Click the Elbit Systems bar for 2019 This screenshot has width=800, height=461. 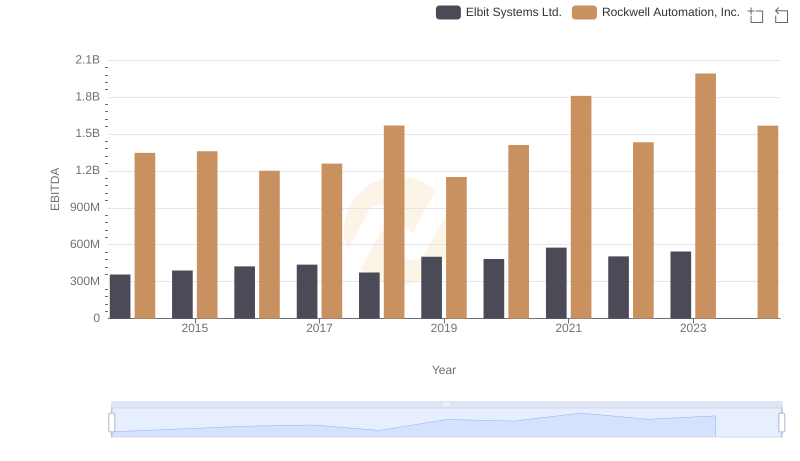[432, 288]
